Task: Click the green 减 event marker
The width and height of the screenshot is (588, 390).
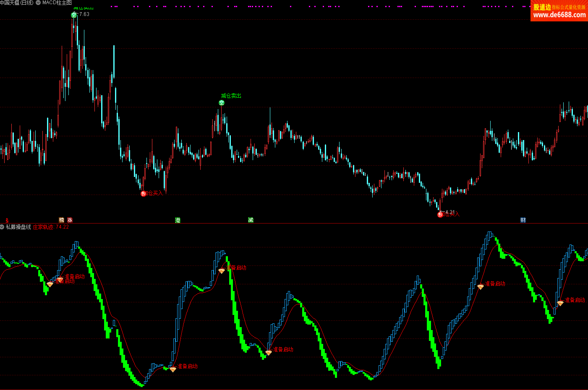Action: (x=251, y=220)
